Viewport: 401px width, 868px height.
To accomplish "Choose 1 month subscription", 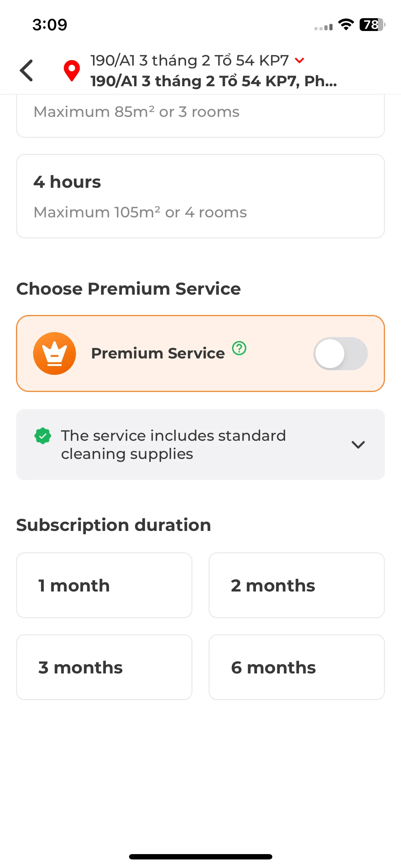I will (104, 585).
